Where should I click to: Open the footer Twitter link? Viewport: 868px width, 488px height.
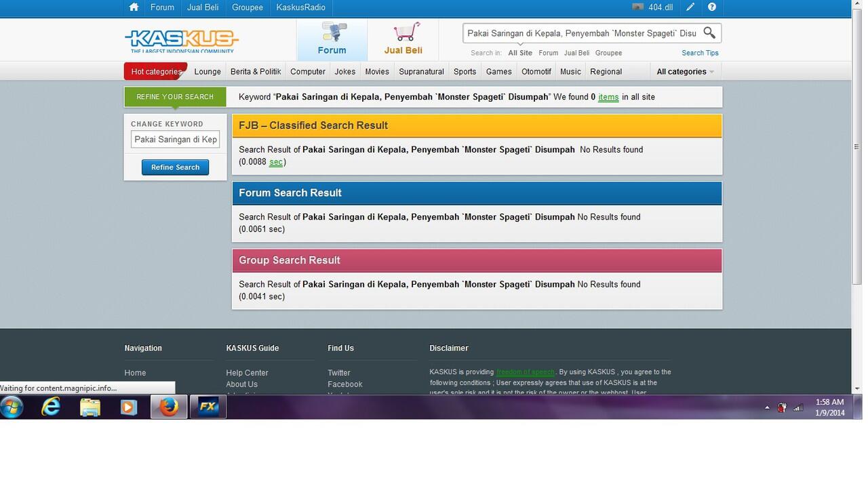point(339,373)
